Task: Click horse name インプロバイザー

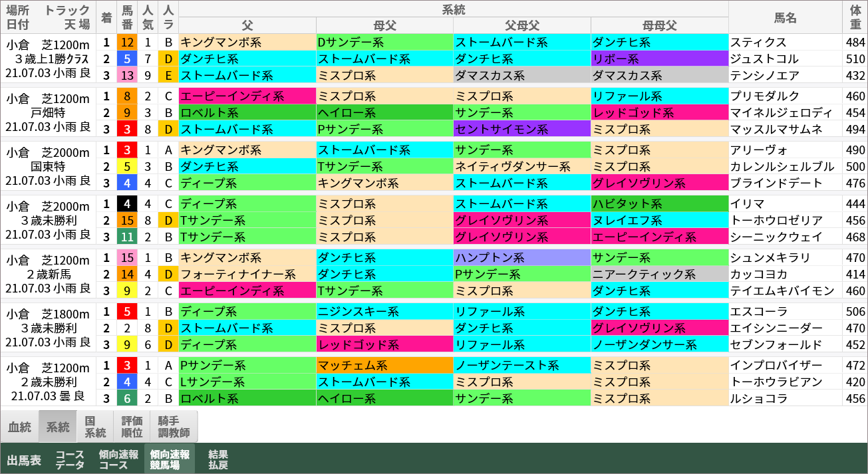Action: tap(776, 365)
